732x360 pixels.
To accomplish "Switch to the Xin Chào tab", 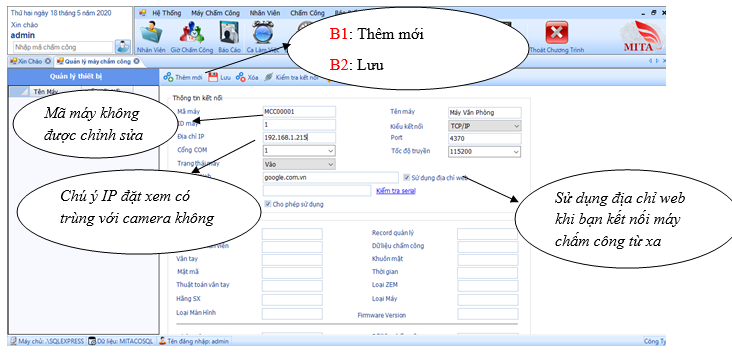I will tap(29, 61).
